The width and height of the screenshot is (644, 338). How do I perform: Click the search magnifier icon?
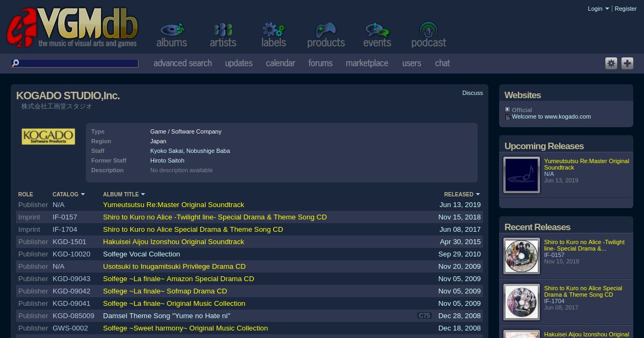[16, 63]
